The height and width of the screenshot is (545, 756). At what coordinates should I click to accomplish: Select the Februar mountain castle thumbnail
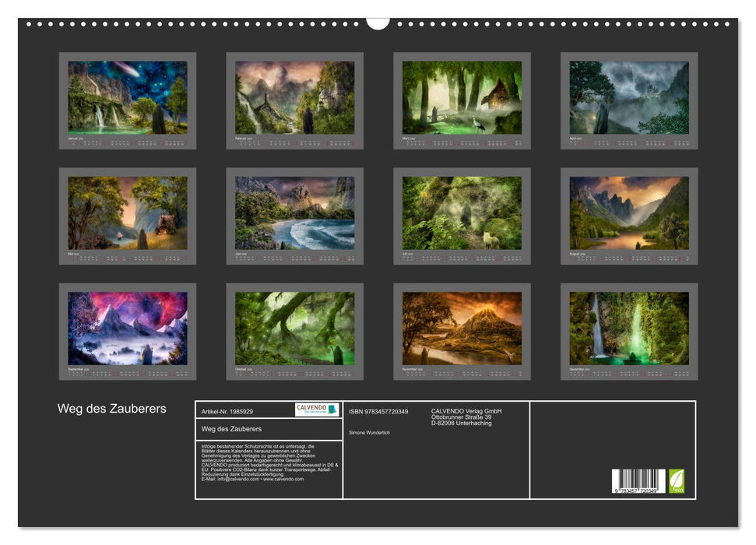pos(294,98)
